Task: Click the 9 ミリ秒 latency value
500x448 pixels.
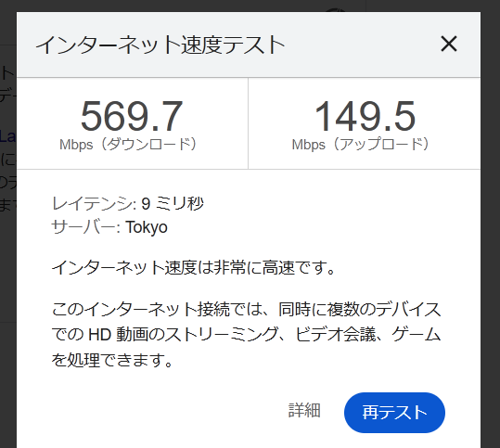Action: [x=173, y=203]
